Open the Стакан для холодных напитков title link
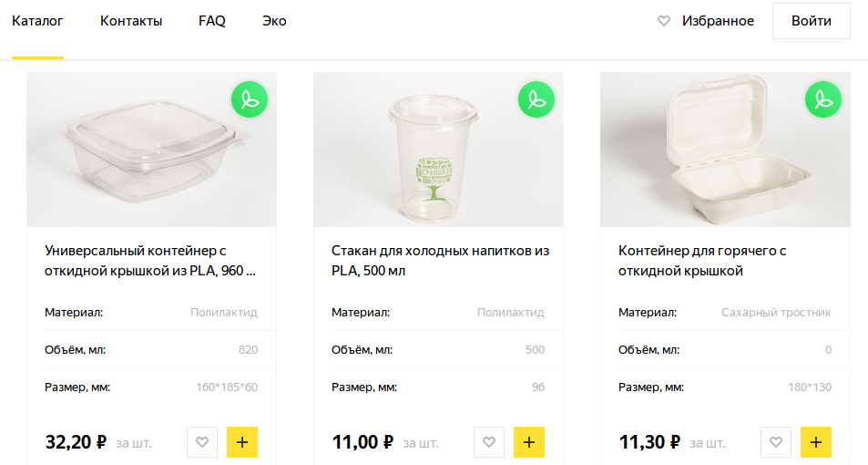868x465 pixels. [x=440, y=260]
